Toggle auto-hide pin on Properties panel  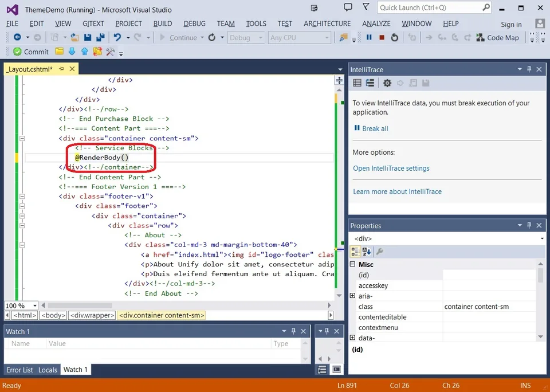coord(529,225)
